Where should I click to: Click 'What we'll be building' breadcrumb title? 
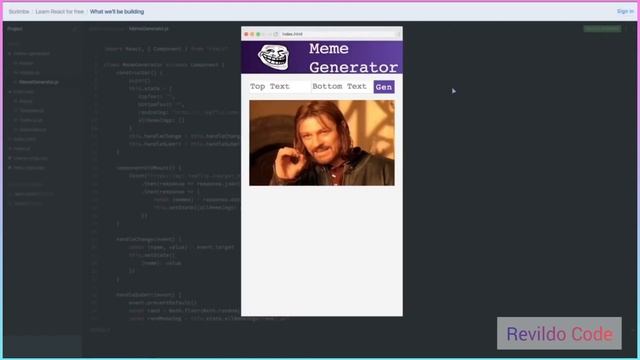point(117,11)
